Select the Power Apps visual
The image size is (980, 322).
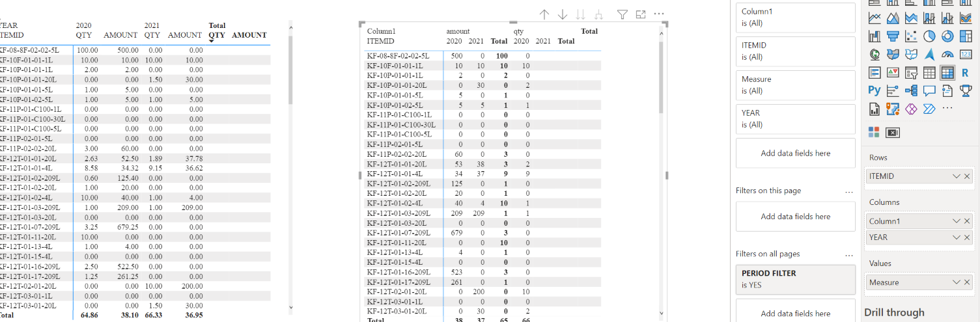point(911,109)
